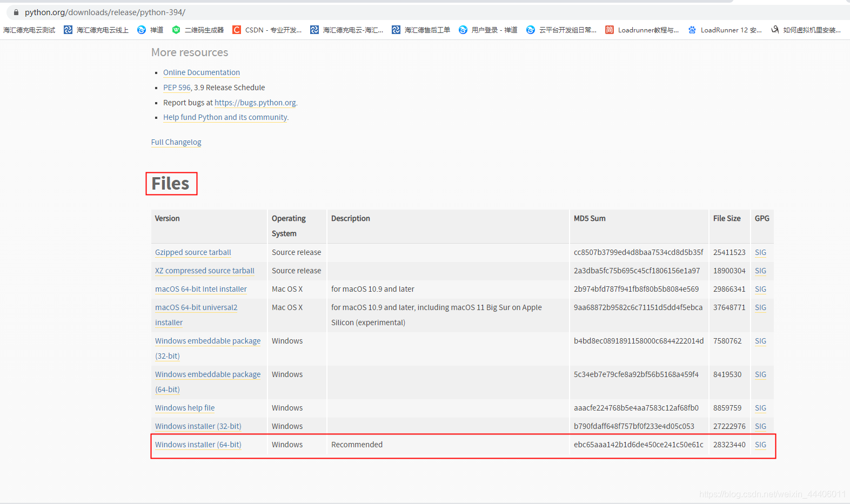Download the Windows help file
The image size is (850, 504).
[x=185, y=408]
